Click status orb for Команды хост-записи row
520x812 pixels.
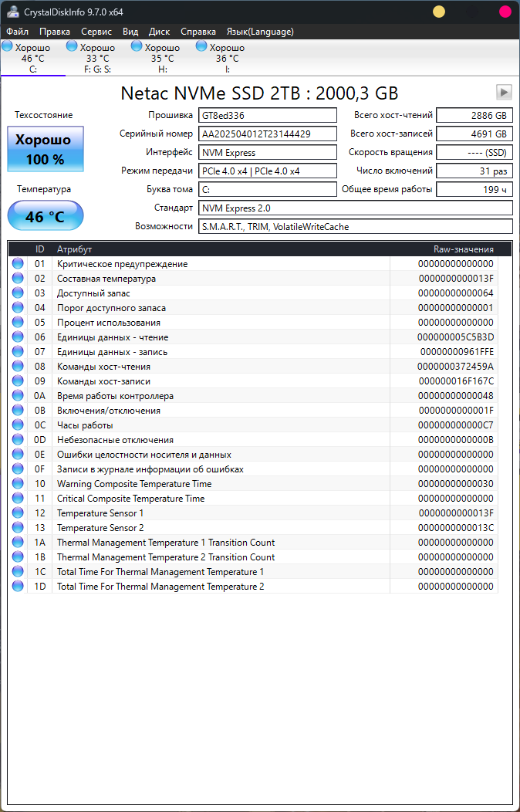click(18, 381)
